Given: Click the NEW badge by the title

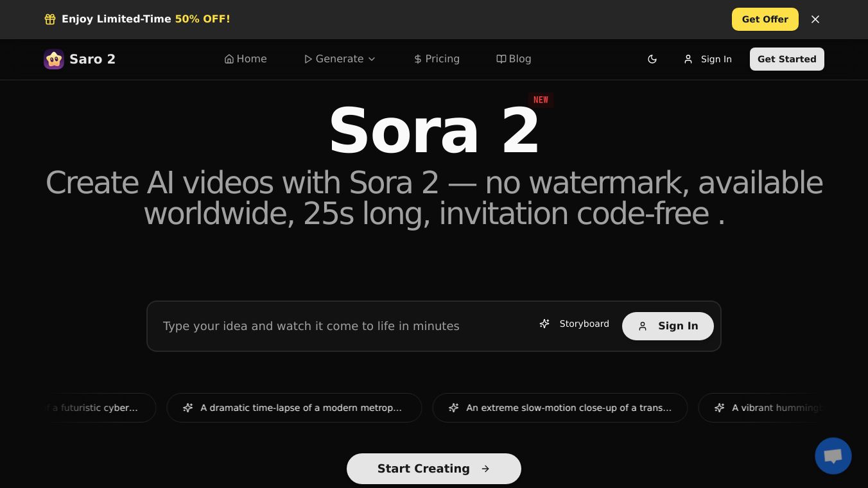Looking at the screenshot, I should click(541, 100).
